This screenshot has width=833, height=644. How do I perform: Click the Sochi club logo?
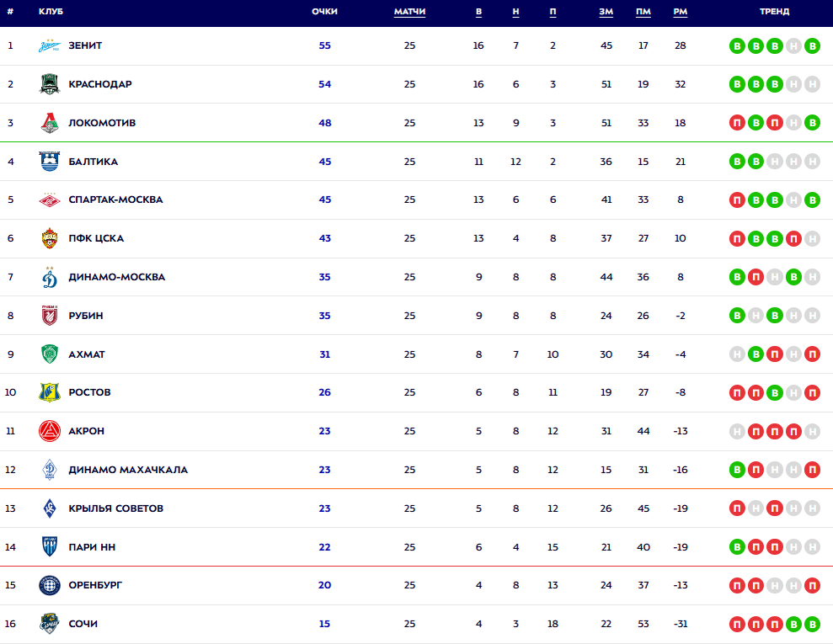point(50,624)
